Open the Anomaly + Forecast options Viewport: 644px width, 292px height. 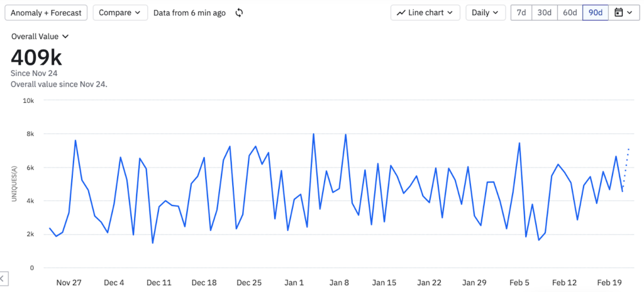(x=47, y=13)
